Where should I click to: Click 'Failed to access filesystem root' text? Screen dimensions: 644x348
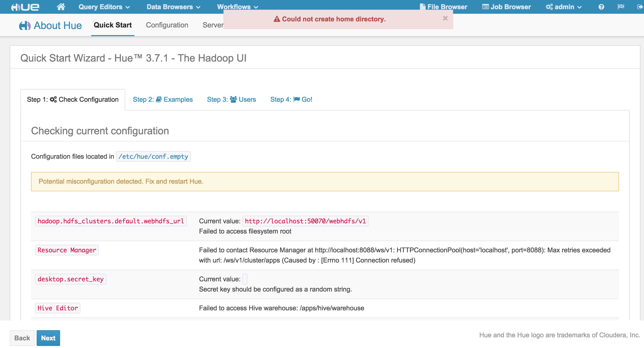point(245,231)
